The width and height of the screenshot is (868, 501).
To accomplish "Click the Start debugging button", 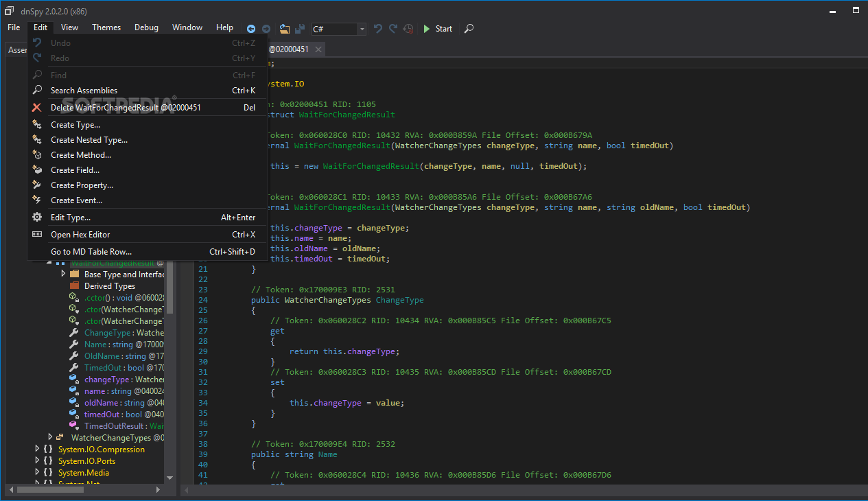I will (x=437, y=29).
